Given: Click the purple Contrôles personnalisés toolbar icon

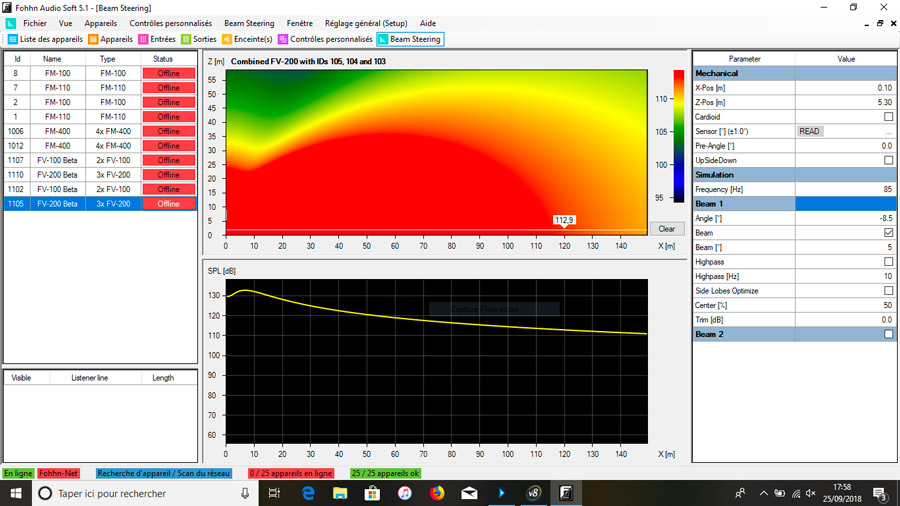Looking at the screenshot, I should click(x=282, y=39).
